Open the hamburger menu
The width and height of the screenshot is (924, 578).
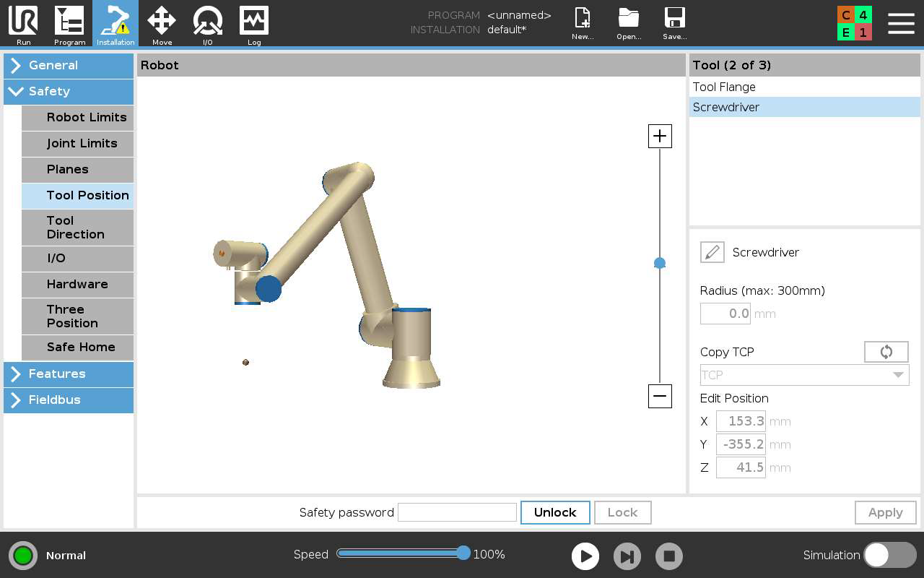[x=901, y=23]
